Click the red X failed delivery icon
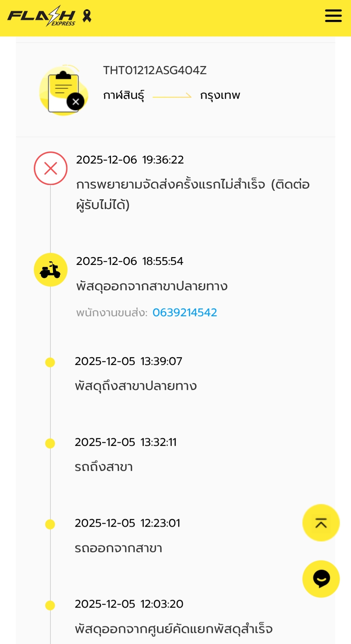351x644 pixels. pos(51,168)
